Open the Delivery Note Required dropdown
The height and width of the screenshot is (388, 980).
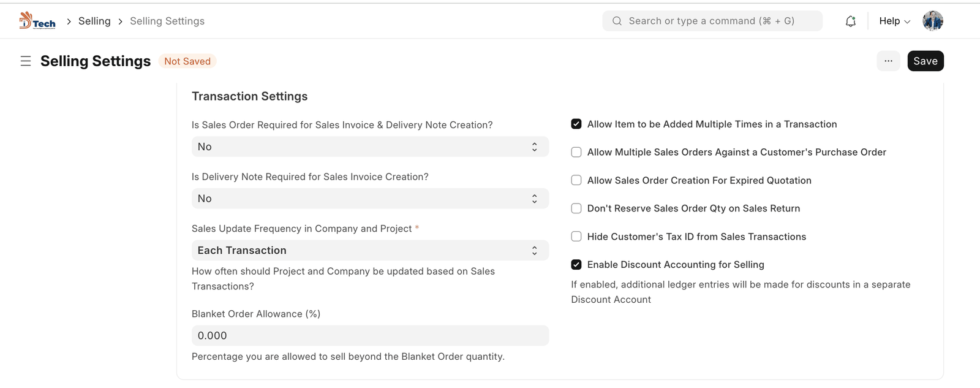point(370,199)
